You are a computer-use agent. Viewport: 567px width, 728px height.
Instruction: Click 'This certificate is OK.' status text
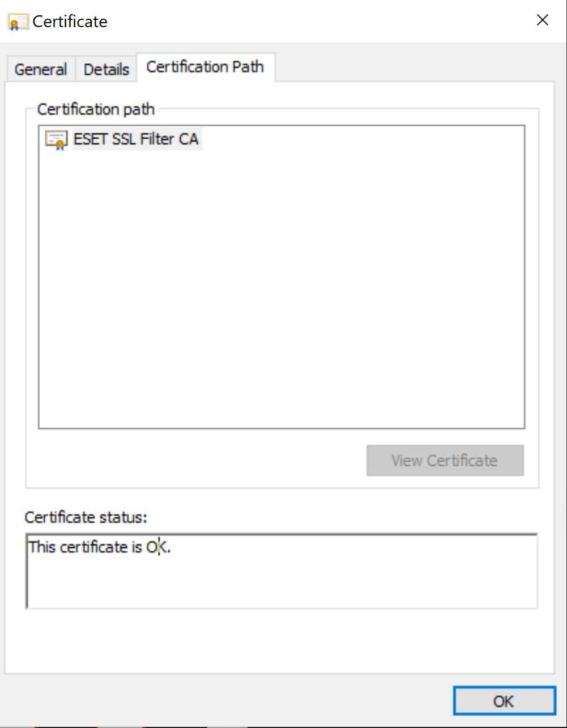[100, 547]
